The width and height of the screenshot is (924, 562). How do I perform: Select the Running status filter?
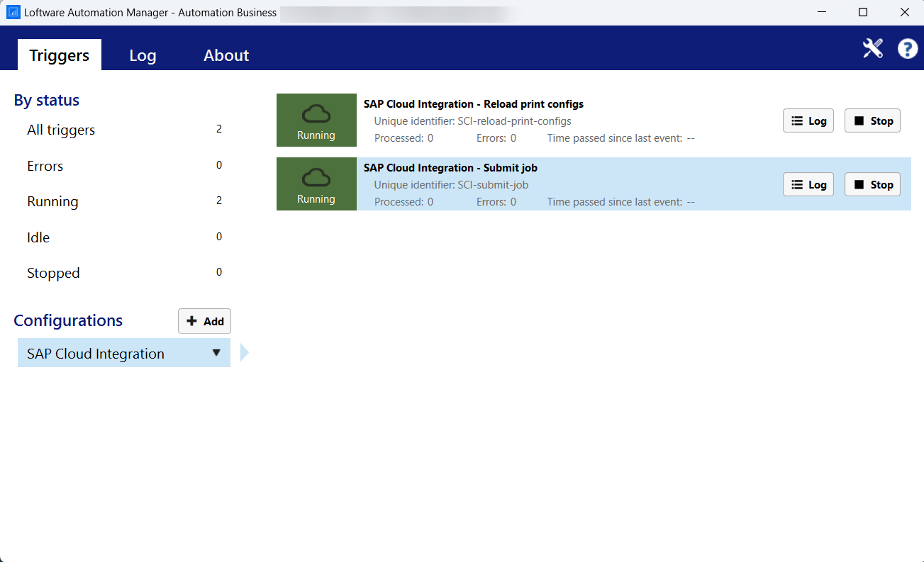coord(52,201)
